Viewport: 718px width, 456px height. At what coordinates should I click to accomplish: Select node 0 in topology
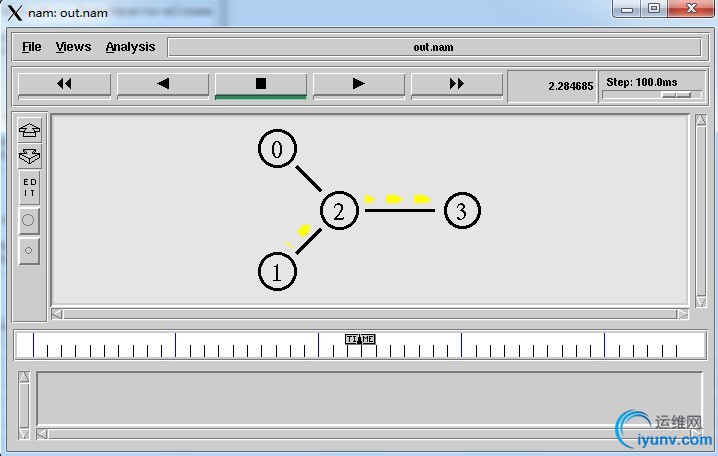tap(277, 149)
